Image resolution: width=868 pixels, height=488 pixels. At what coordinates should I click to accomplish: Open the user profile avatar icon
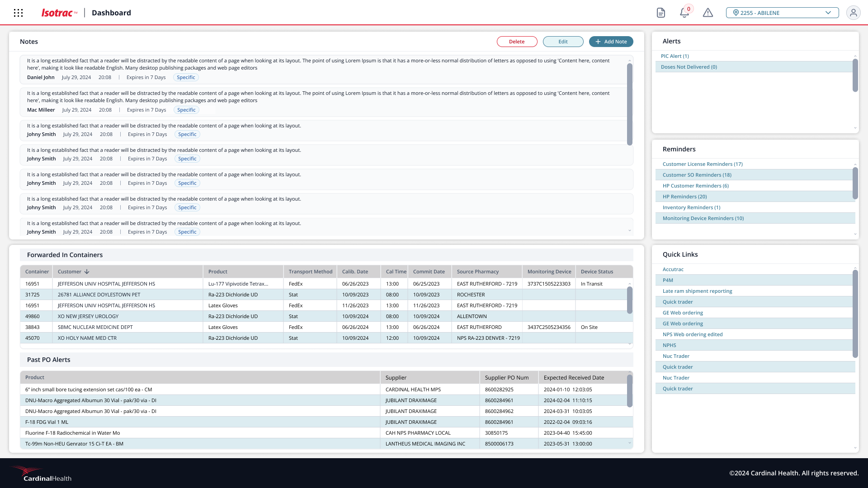click(x=853, y=13)
